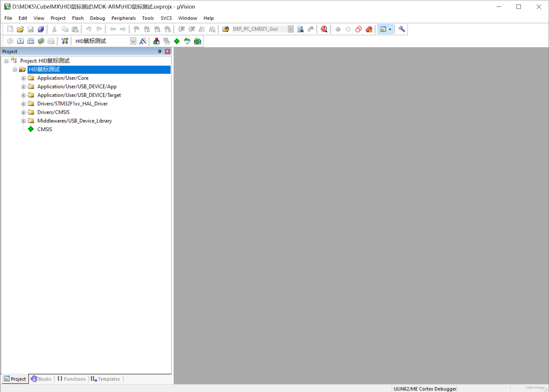
Task: Switch to the Templates tab
Action: point(106,379)
